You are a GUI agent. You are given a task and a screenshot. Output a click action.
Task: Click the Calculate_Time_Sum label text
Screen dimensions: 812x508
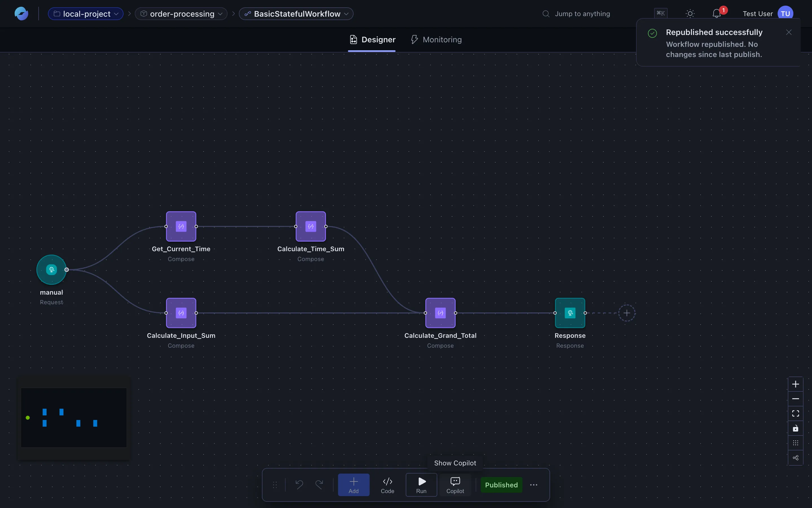click(x=311, y=249)
